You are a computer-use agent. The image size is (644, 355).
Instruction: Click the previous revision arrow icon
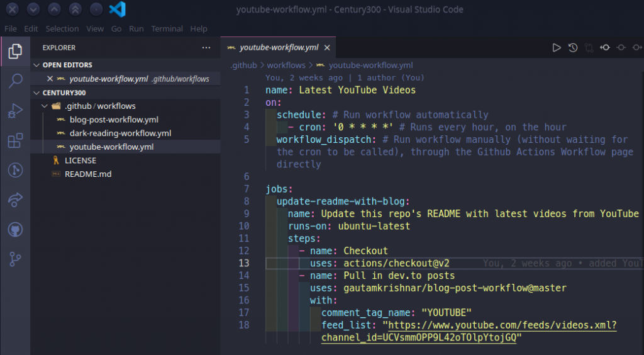pos(605,47)
